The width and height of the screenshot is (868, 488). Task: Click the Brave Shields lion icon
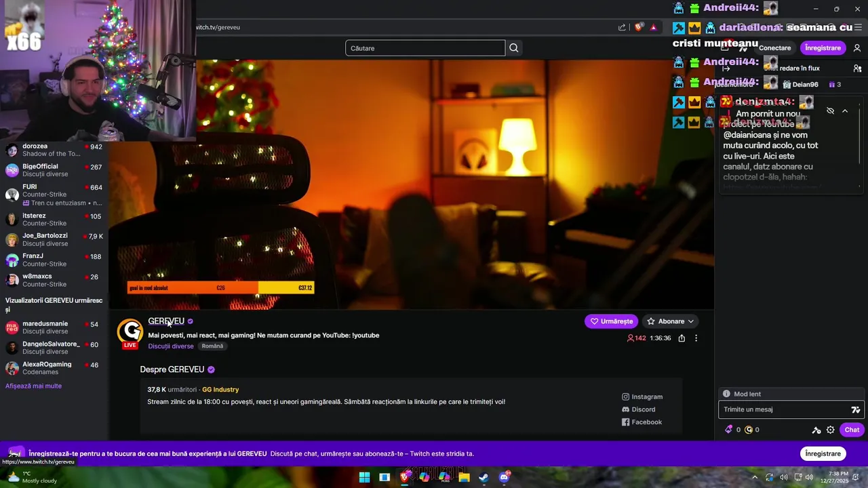(639, 27)
